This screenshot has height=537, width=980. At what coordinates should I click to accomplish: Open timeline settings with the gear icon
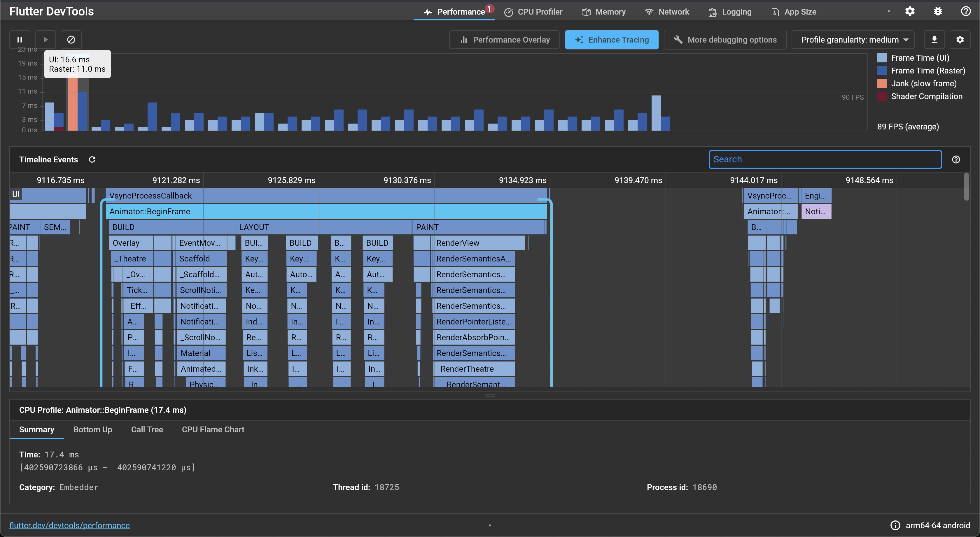960,39
